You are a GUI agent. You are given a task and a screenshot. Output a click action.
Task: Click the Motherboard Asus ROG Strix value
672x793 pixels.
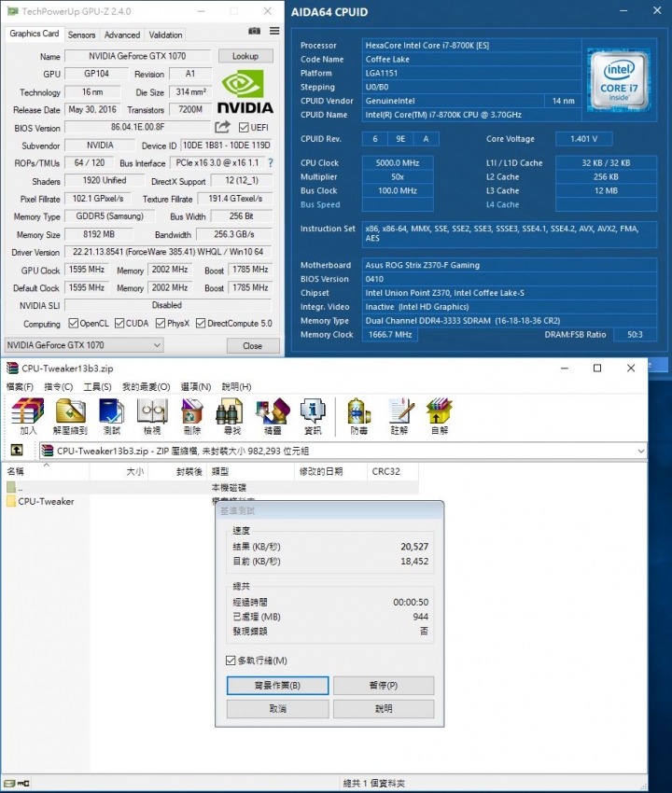[x=510, y=265]
